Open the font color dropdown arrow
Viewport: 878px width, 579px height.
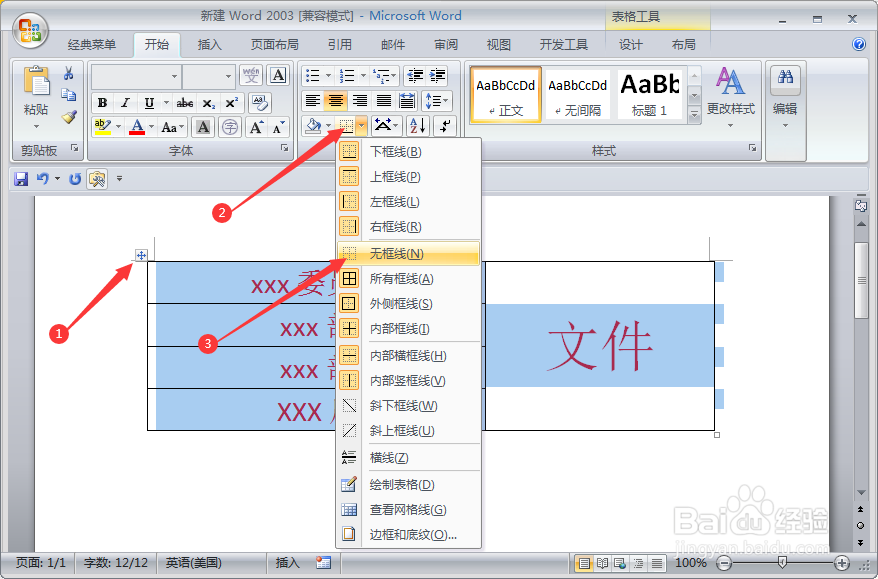(x=152, y=126)
